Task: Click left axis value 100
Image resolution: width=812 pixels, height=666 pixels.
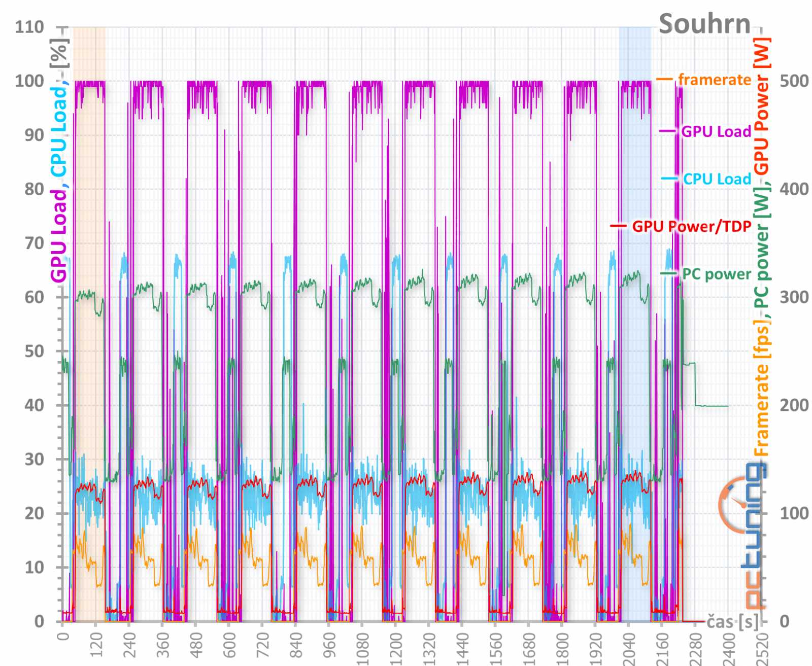Action: point(29,81)
